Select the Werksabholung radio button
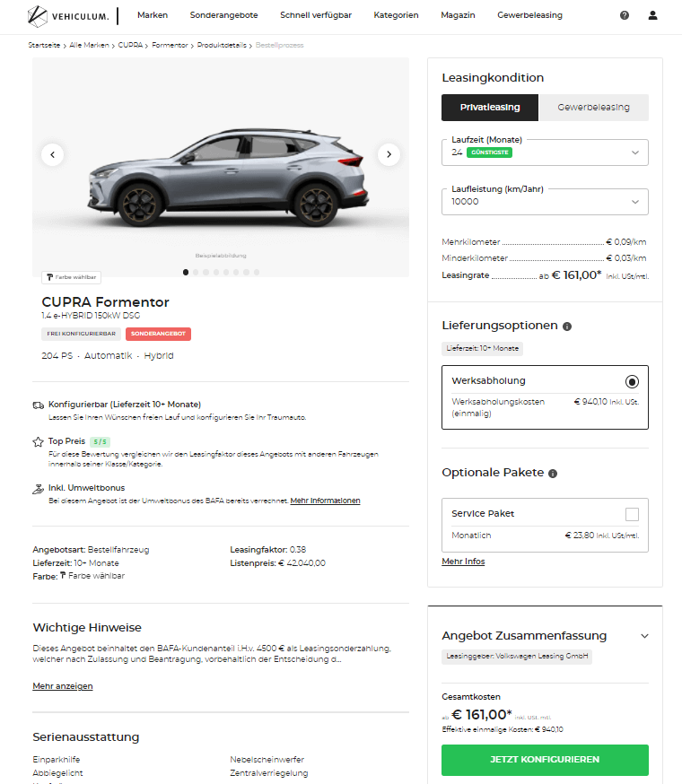 632,382
